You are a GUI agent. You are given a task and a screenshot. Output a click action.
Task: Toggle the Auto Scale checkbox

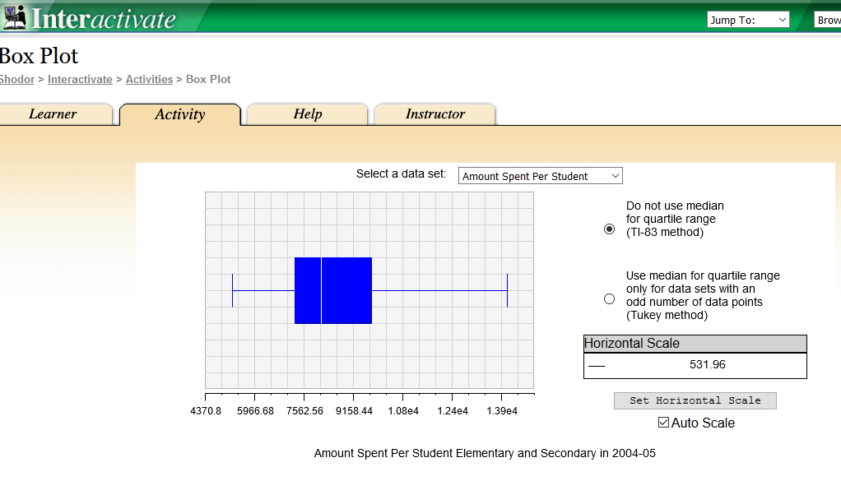tap(663, 423)
